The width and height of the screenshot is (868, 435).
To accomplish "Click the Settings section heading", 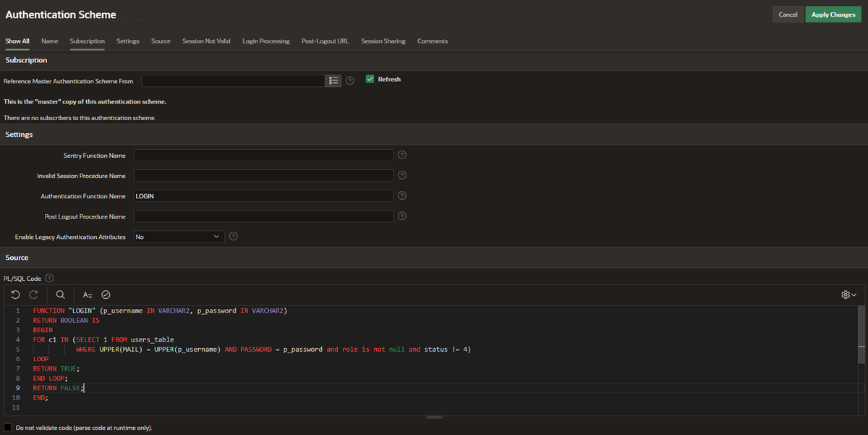I will (x=19, y=135).
